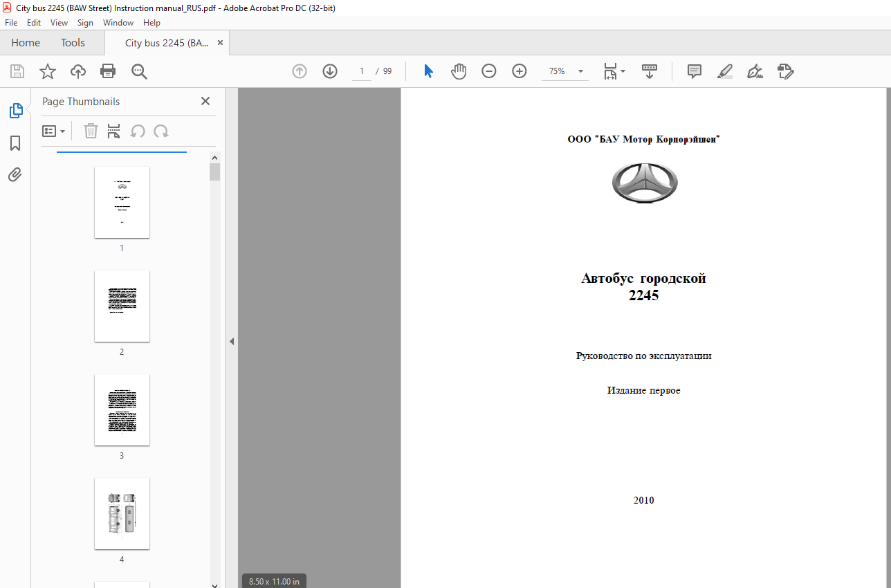Screen dimensions: 891x588
Task: Zoom out with minus icon
Action: tap(489, 71)
